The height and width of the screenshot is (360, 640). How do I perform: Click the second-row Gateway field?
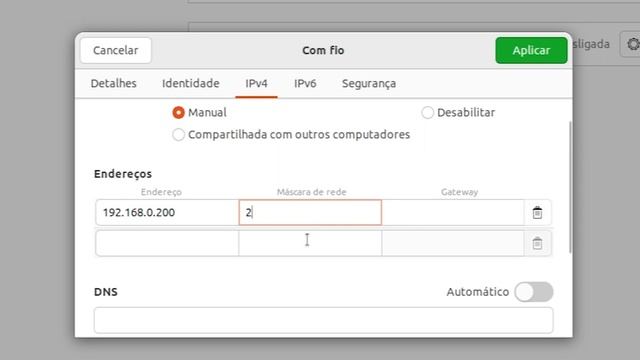click(x=453, y=243)
